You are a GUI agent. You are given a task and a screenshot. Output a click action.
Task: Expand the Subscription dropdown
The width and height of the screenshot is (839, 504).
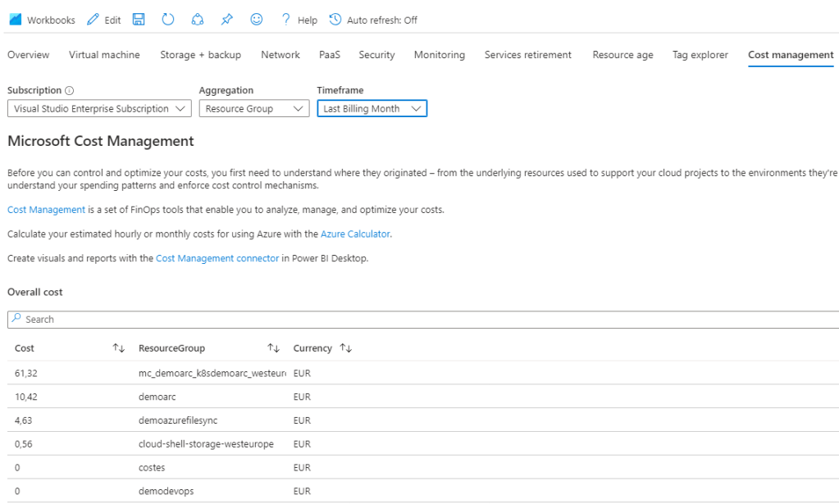click(99, 108)
